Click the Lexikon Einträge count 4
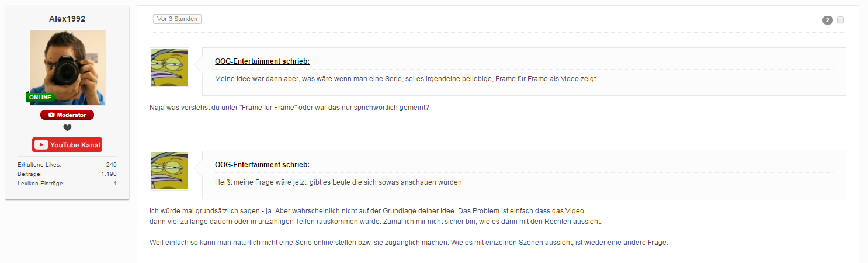The image size is (868, 263). tap(115, 184)
